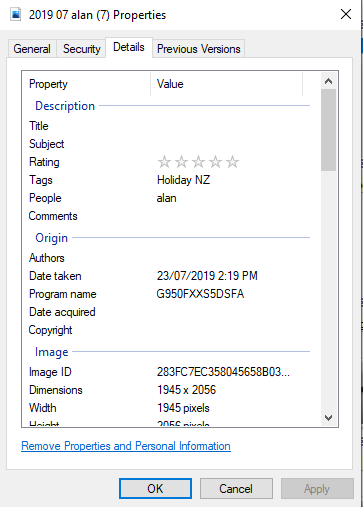363x507 pixels.
Task: Click the Title property row
Action: [x=169, y=126]
